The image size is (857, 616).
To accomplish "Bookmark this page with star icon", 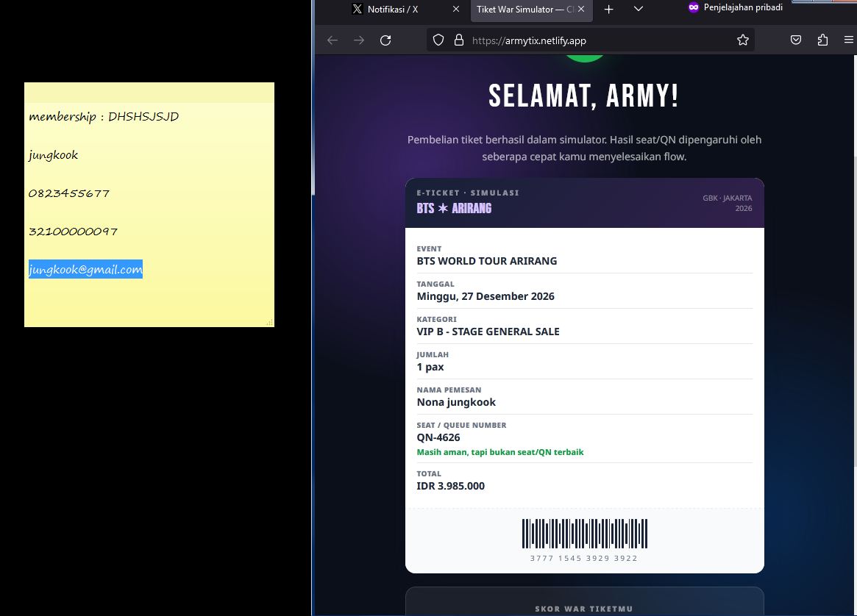I will [x=742, y=40].
